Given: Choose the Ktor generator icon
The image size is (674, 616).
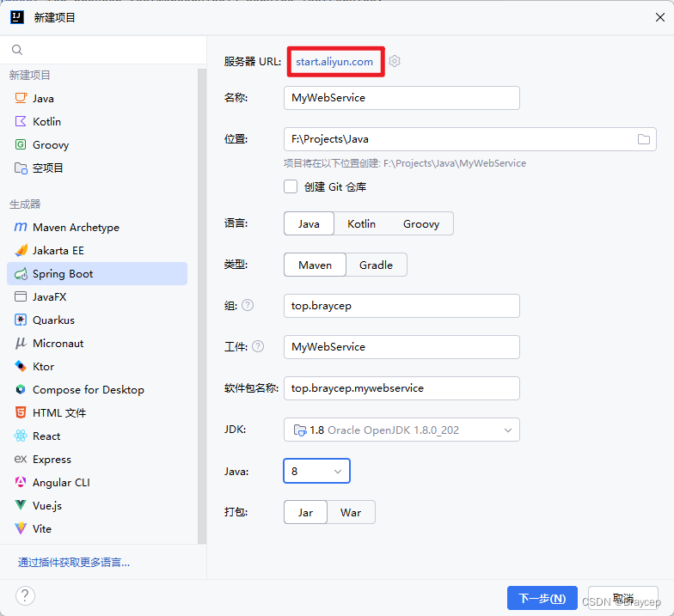Looking at the screenshot, I should click(21, 366).
